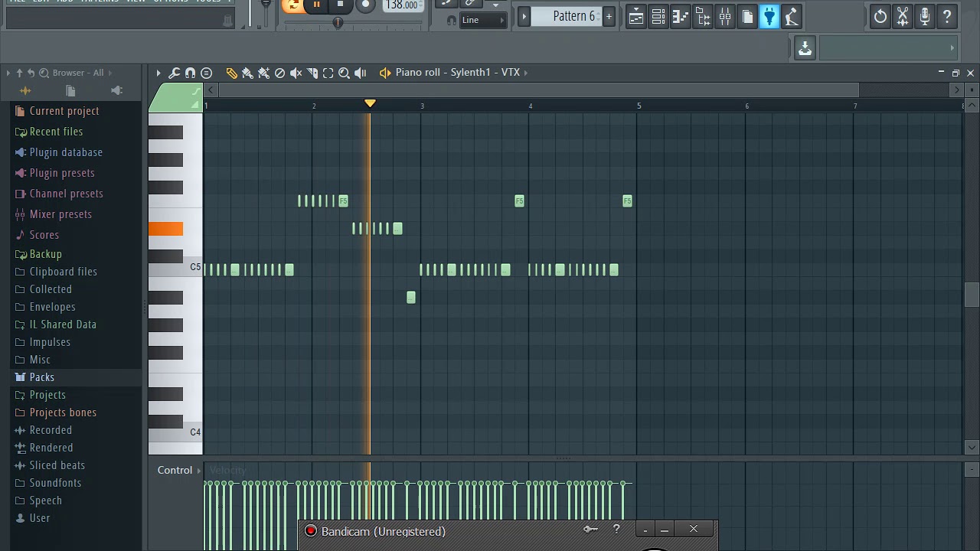The image size is (980, 551).
Task: Open the Playlist window
Action: pyautogui.click(x=635, y=16)
